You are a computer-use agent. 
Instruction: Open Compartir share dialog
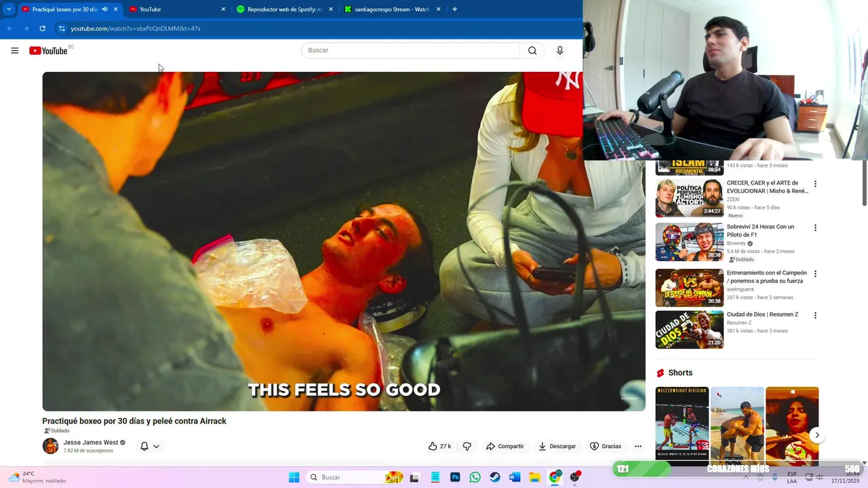point(505,446)
